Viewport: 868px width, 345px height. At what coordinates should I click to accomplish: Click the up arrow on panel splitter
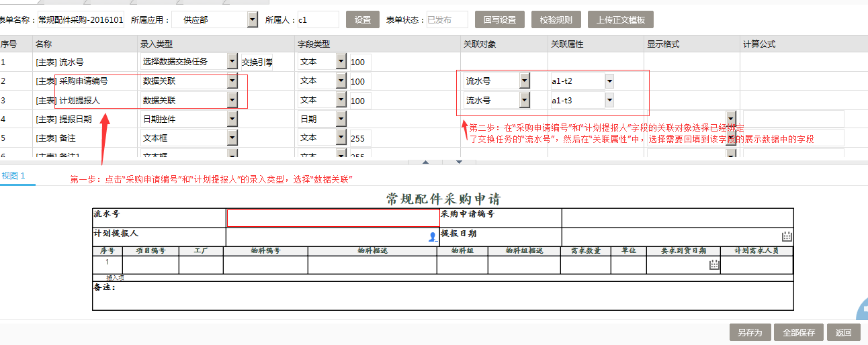pos(425,162)
